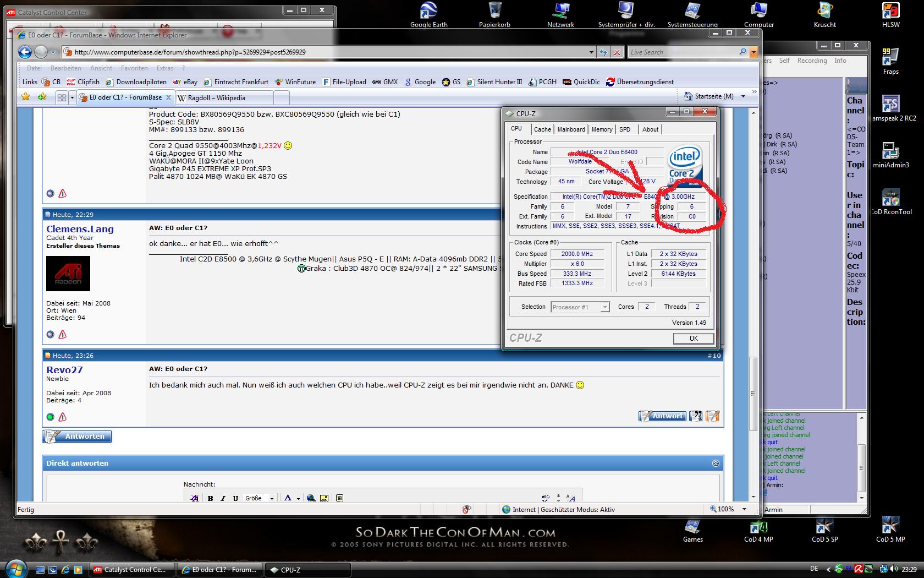Click OK in the CPU-Z window
924x578 pixels.
pyautogui.click(x=694, y=339)
